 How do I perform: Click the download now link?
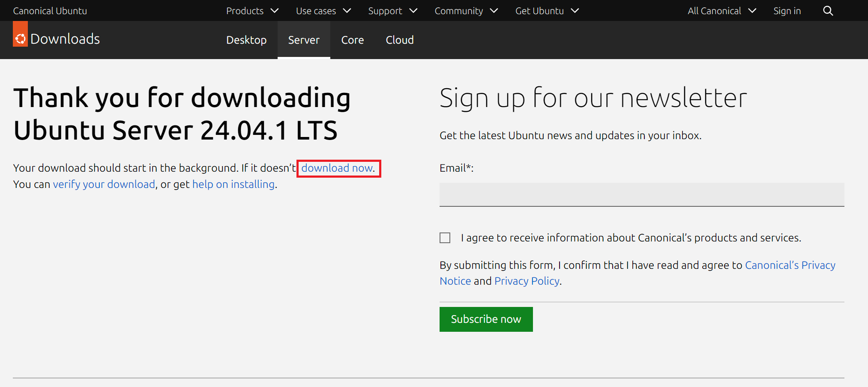[x=337, y=168]
